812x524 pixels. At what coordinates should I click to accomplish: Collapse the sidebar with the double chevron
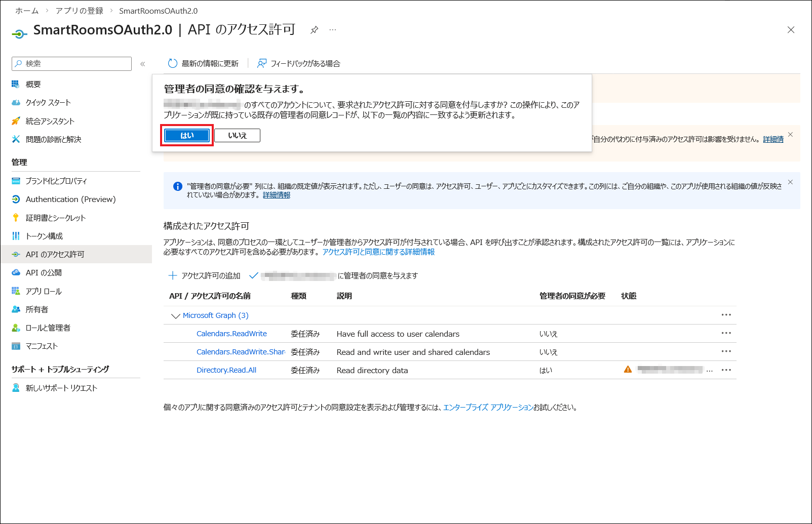[143, 64]
